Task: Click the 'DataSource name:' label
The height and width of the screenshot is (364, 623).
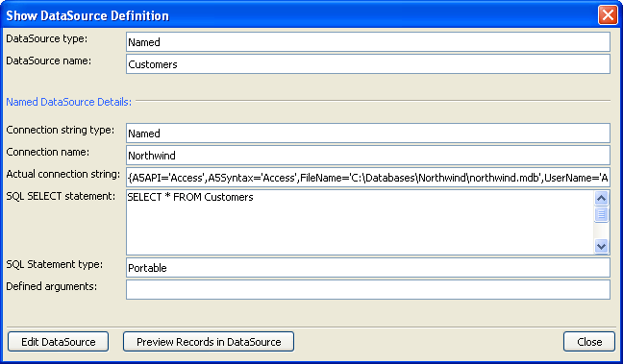Action: [48, 61]
